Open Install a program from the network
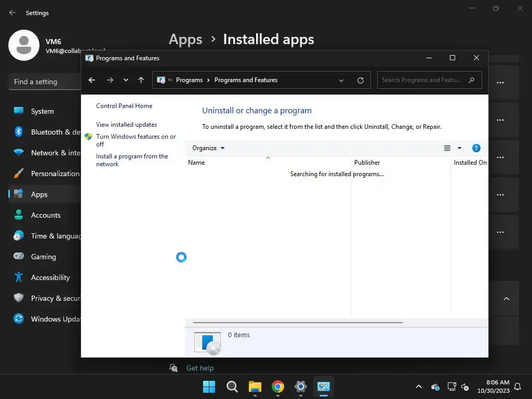 coord(131,160)
